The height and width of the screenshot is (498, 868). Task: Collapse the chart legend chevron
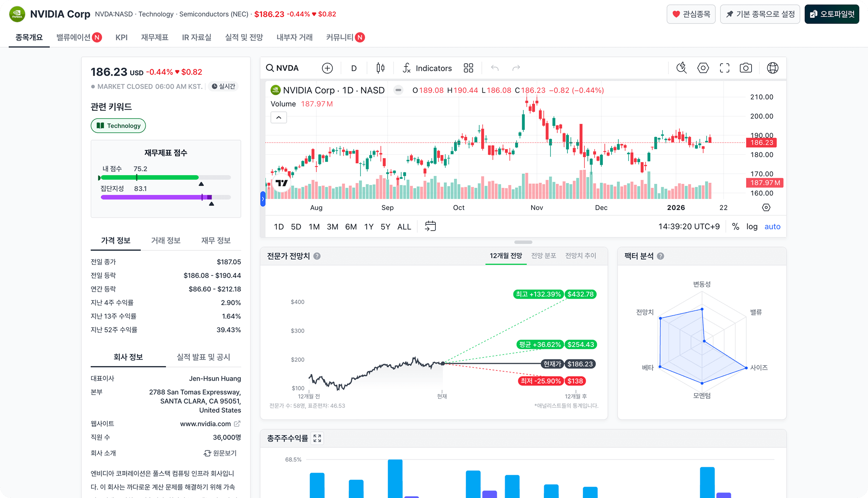point(279,118)
